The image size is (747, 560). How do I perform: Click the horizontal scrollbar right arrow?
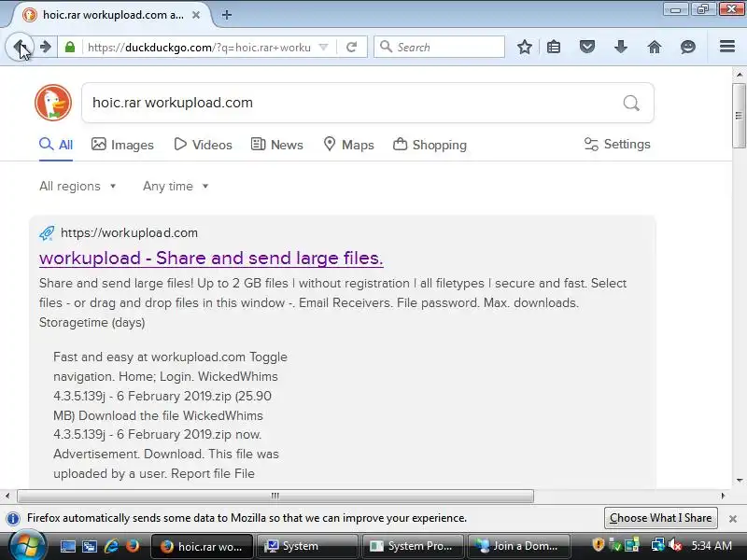pyautogui.click(x=723, y=496)
